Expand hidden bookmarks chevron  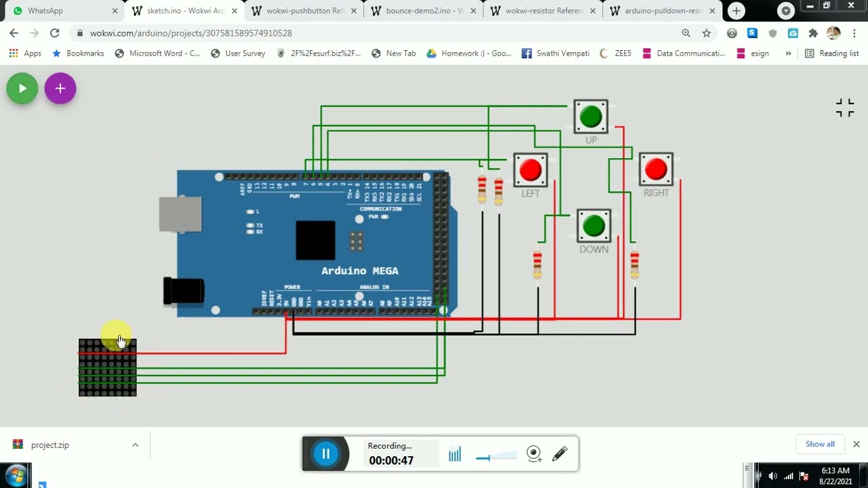pos(788,53)
